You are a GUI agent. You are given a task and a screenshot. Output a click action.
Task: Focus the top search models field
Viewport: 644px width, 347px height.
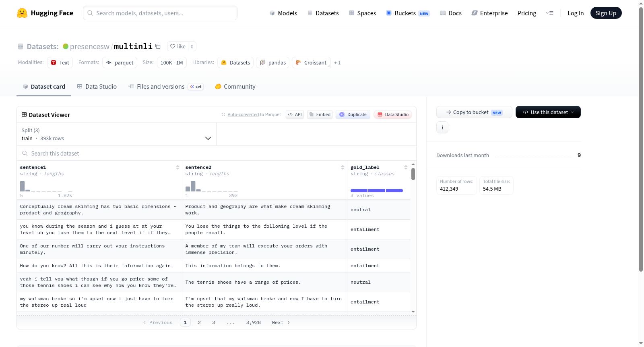point(160,13)
